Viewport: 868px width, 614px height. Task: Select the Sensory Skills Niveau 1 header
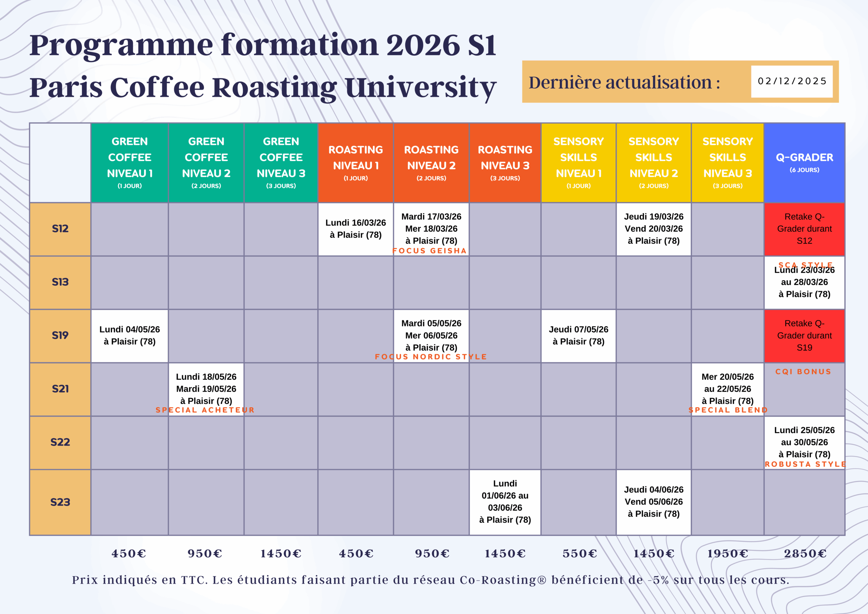578,163
